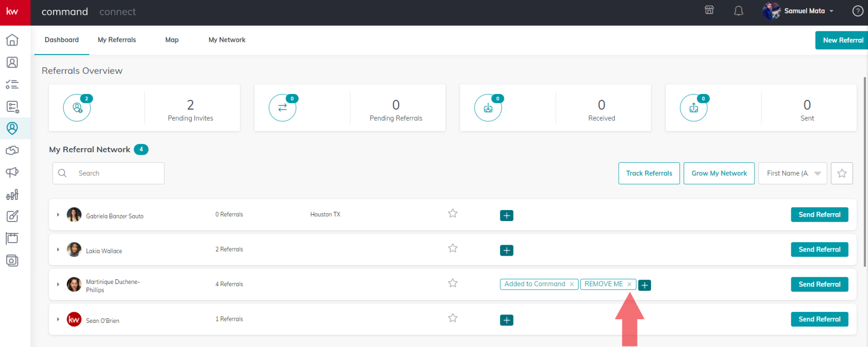Click the Houston TX location text
This screenshot has width=868, height=347.
click(x=325, y=215)
